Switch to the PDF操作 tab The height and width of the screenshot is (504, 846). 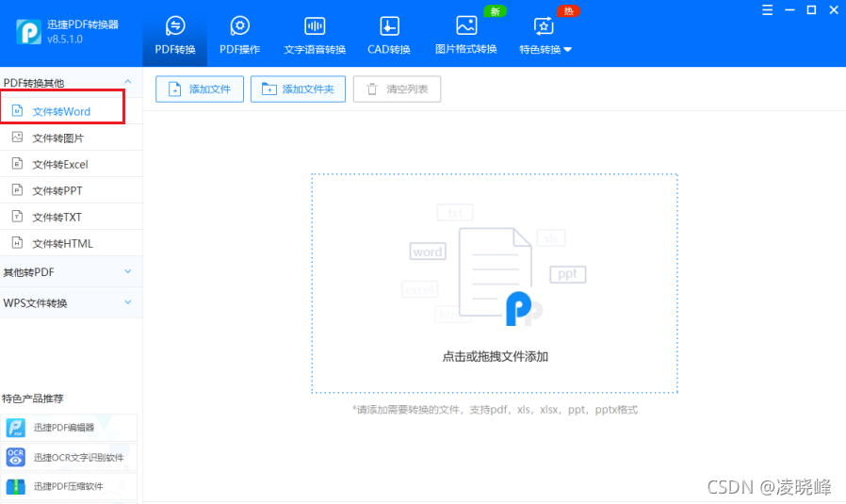click(x=239, y=35)
